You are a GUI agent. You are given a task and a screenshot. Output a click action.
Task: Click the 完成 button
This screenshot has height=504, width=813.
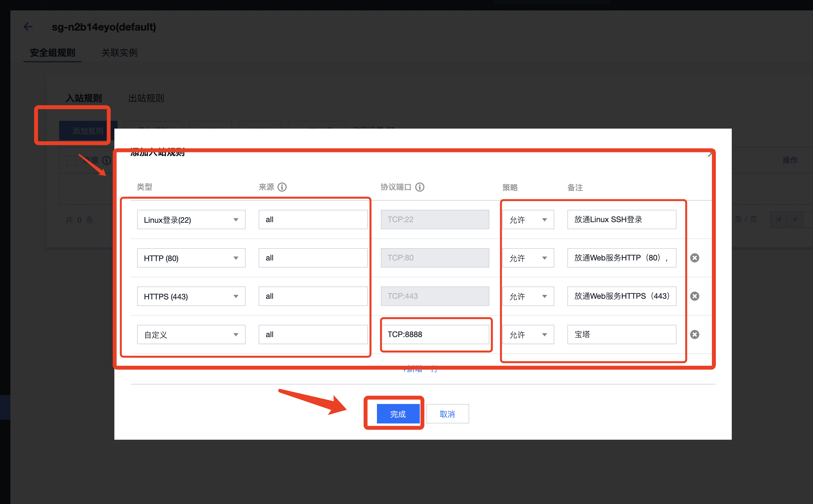tap(398, 414)
